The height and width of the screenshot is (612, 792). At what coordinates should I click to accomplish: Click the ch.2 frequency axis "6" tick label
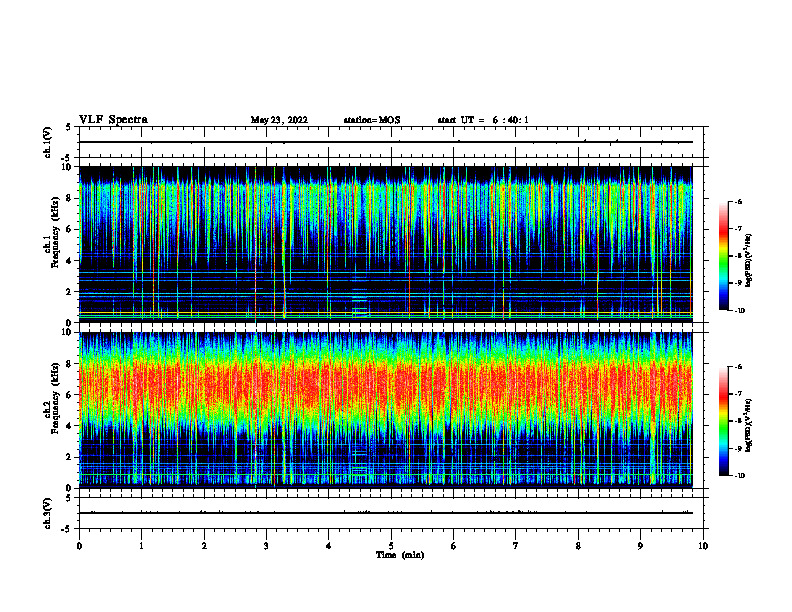click(x=70, y=395)
